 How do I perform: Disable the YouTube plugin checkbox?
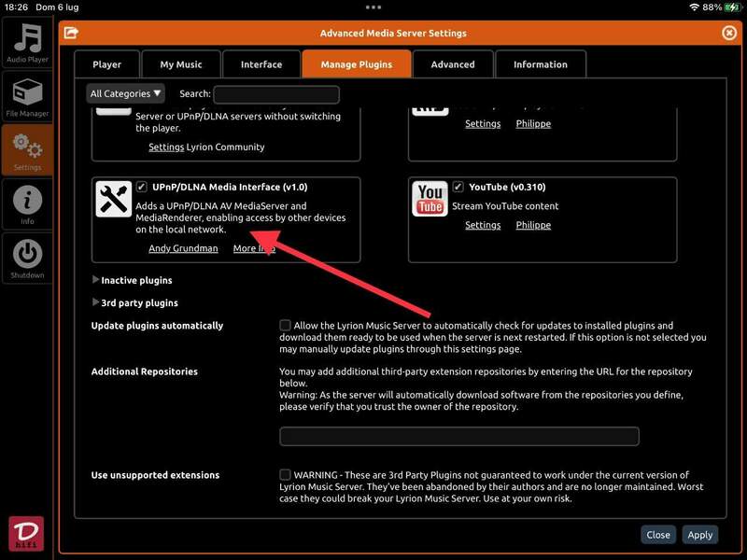pos(458,187)
